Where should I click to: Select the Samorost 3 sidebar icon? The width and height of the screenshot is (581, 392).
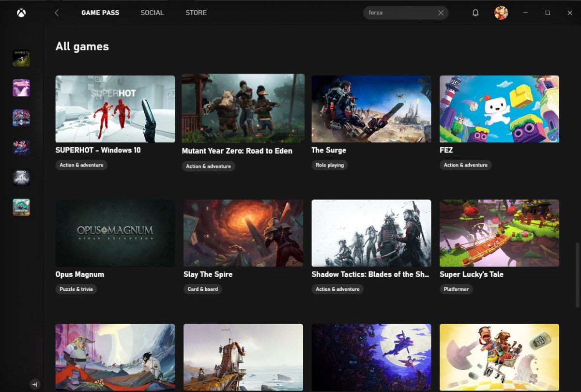click(x=21, y=58)
